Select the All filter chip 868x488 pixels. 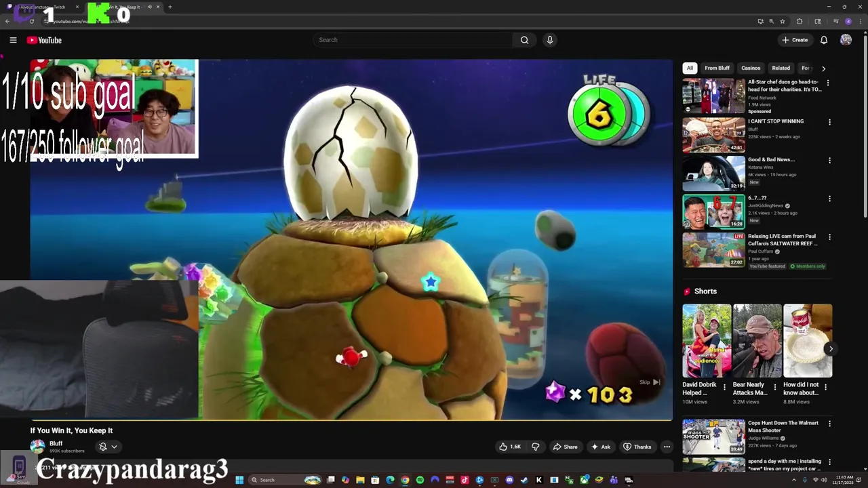coord(690,68)
